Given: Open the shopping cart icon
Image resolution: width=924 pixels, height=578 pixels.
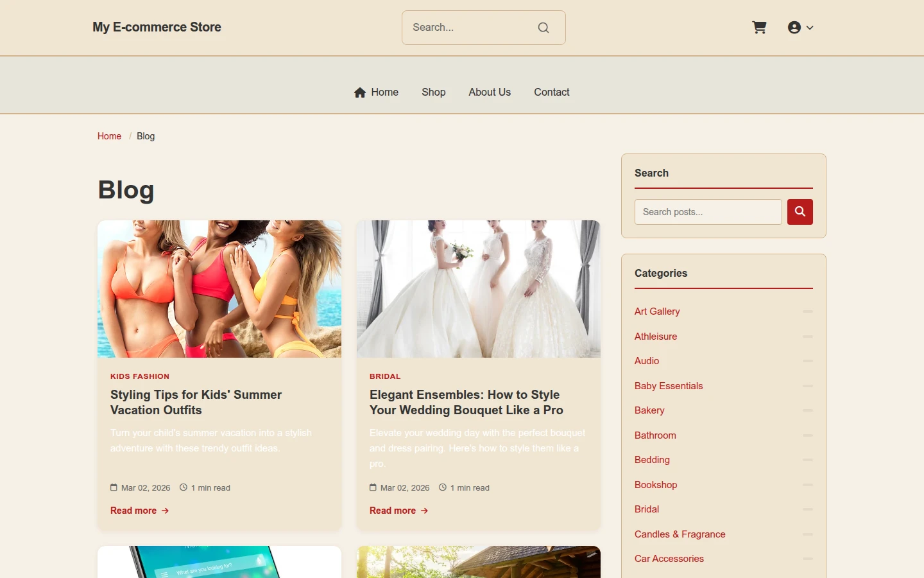Looking at the screenshot, I should click(759, 28).
